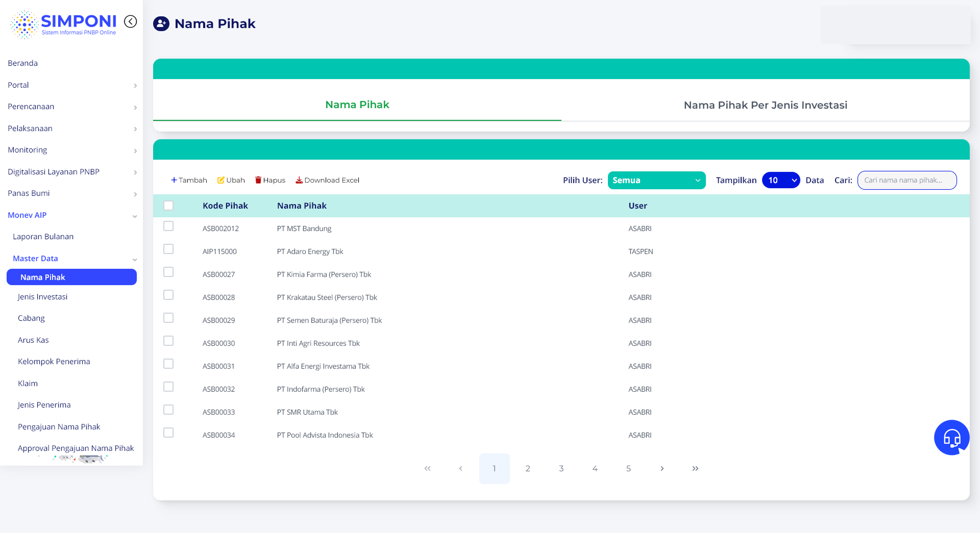Go to the previous page with the left arrow
Image resolution: width=980 pixels, height=533 pixels.
point(461,468)
